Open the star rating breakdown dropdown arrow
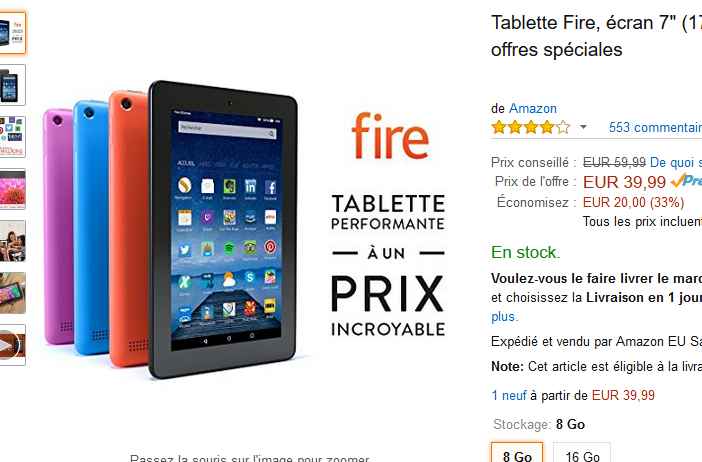Viewport: 702px width, 462px height. (583, 127)
